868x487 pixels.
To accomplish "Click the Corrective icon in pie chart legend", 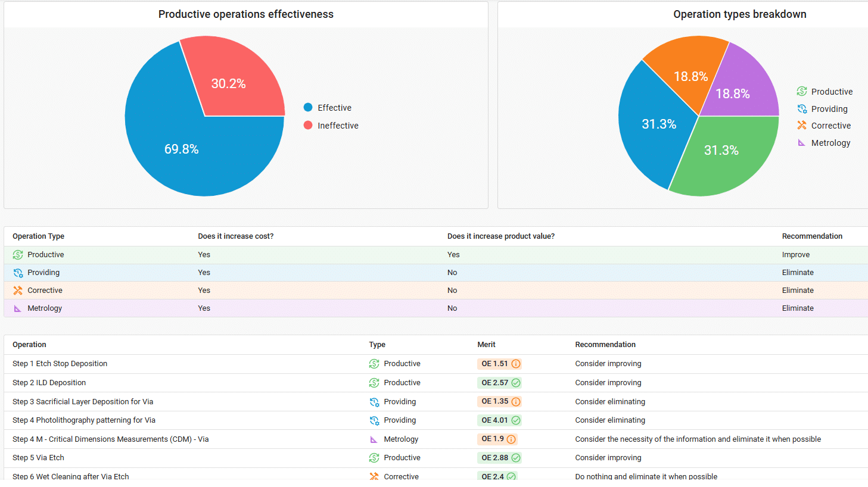I will tap(802, 125).
